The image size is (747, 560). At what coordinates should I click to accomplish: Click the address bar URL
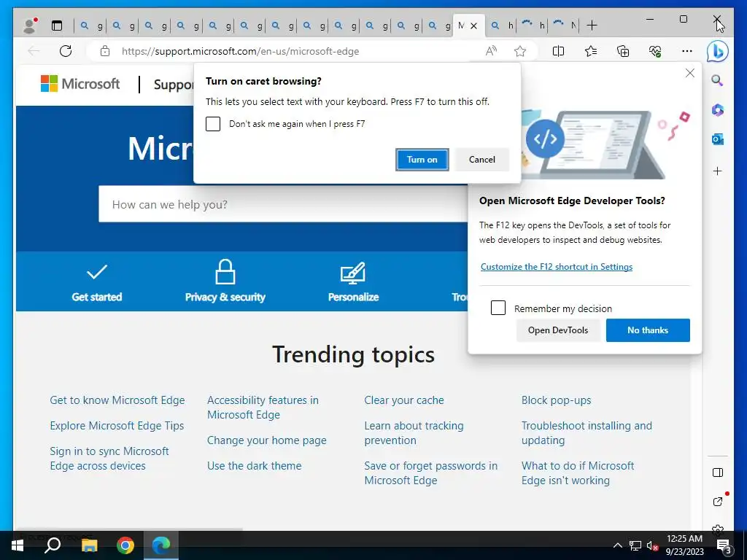240,51
